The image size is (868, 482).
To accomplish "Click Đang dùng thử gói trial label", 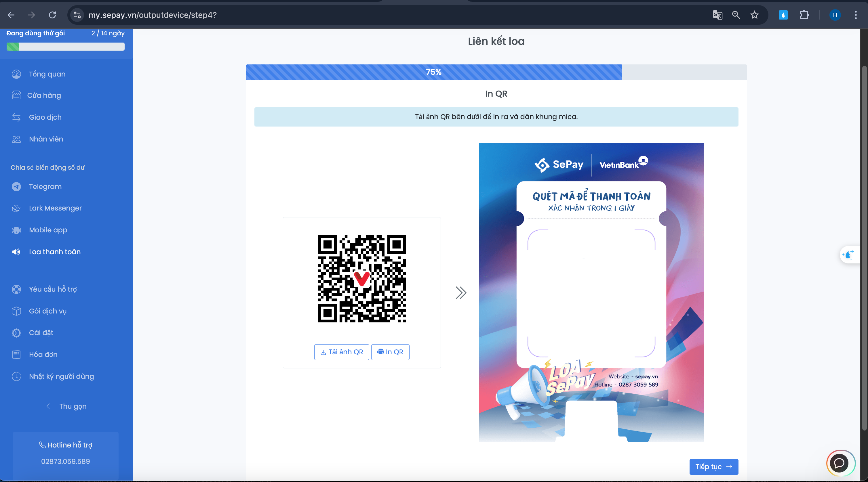I will [x=35, y=33].
